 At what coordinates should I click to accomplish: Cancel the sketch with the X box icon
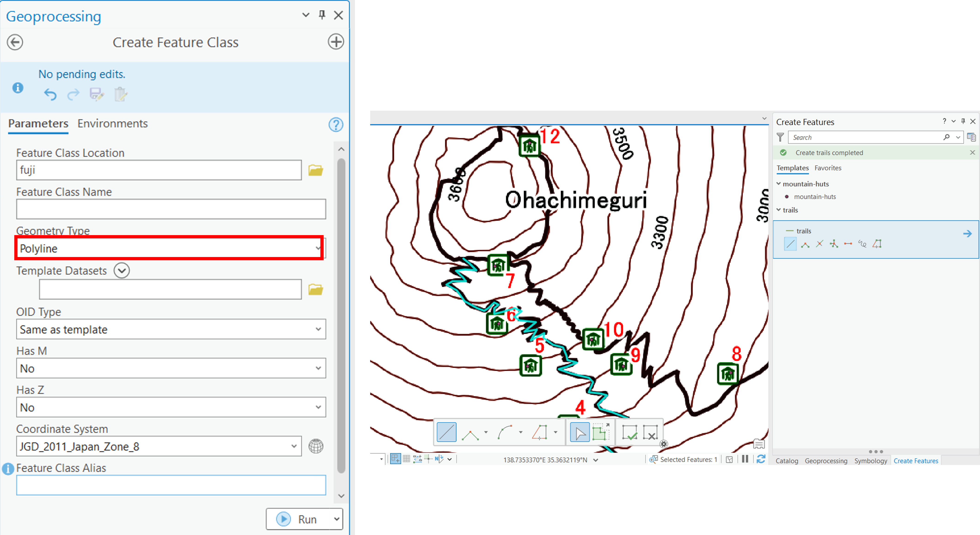pos(650,432)
